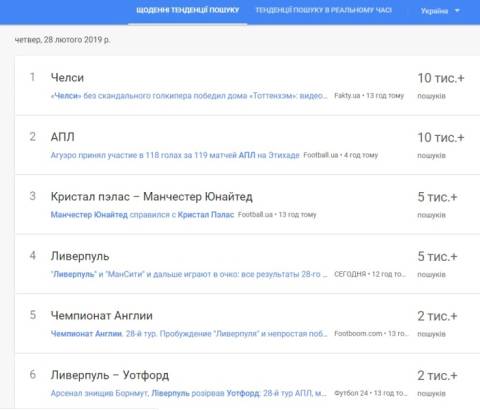
Task: Click rank number 5 beside Чемпионат Англии
Action: [x=32, y=315]
